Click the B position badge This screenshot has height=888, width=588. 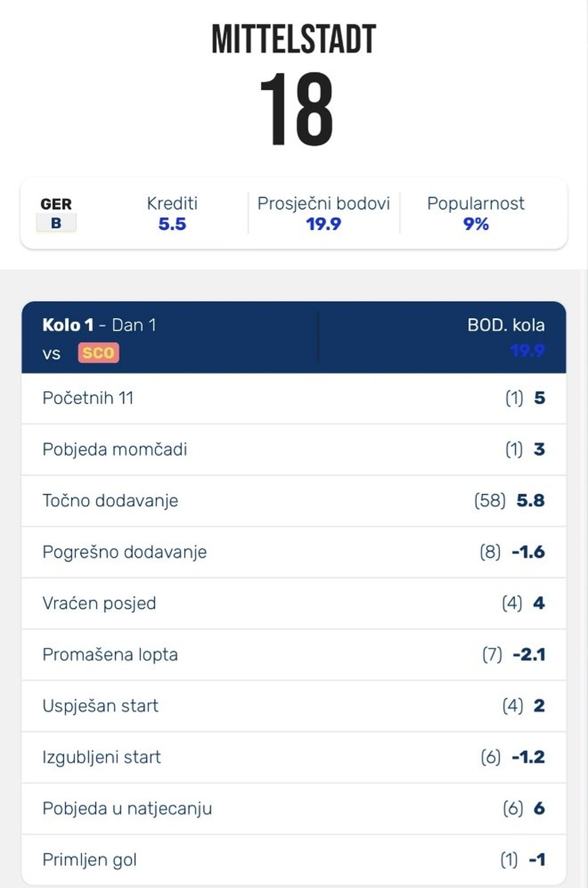(x=56, y=223)
